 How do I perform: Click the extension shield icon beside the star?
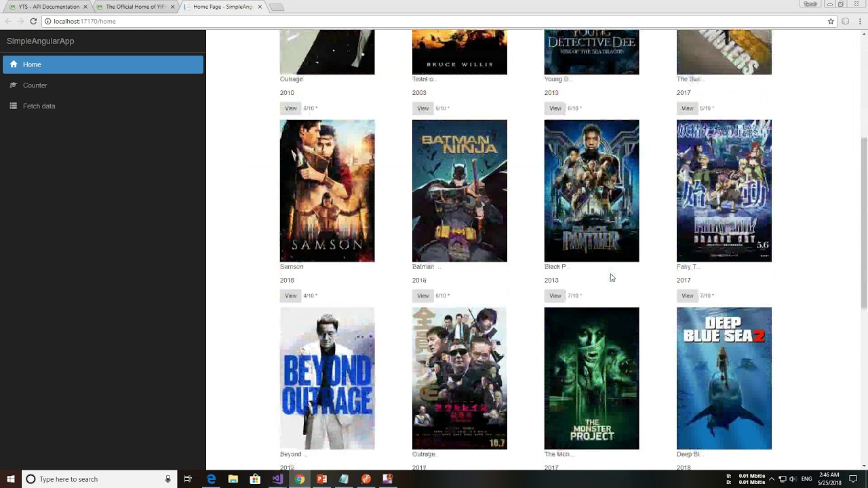tap(846, 21)
